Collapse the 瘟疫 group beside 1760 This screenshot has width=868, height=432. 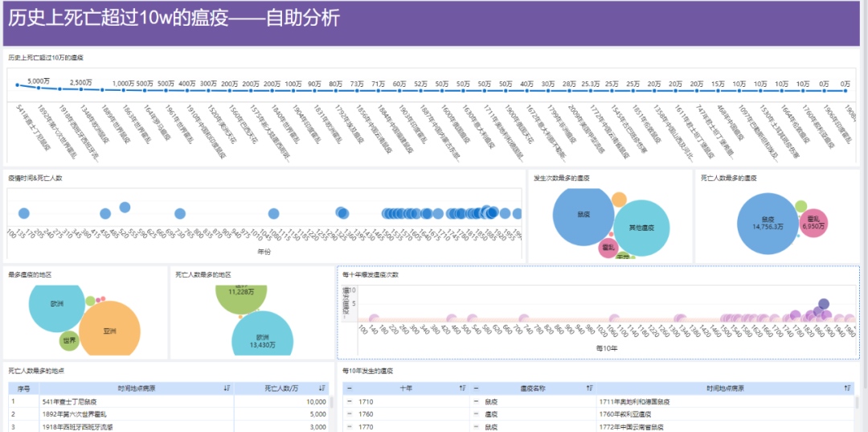click(476, 414)
